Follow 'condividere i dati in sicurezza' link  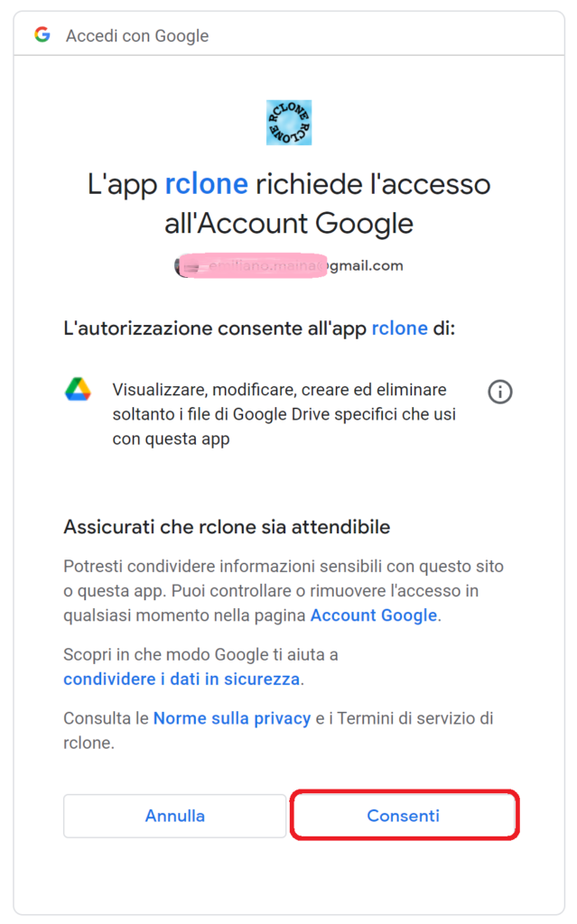[x=181, y=678]
